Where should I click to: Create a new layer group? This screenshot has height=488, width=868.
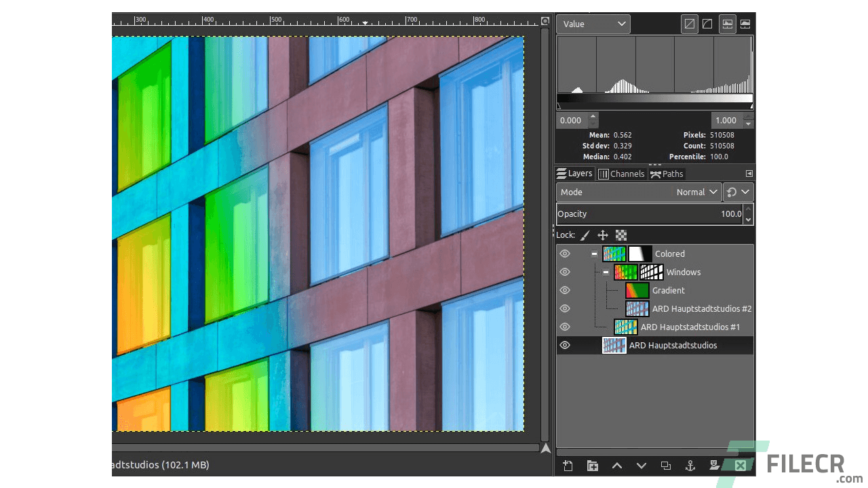point(592,466)
